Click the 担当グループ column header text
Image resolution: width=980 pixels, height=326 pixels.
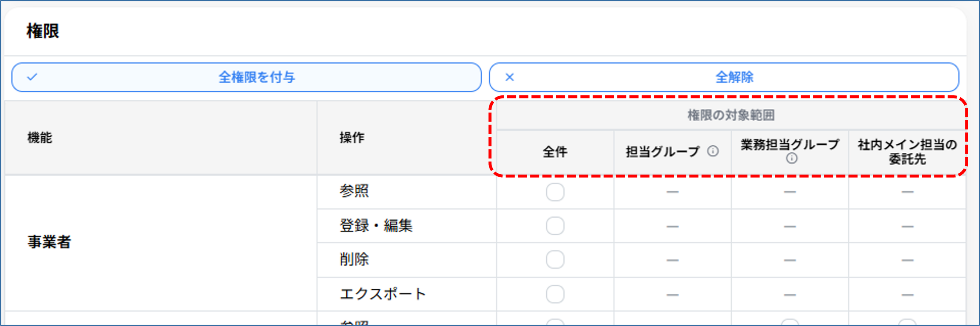[x=663, y=152]
